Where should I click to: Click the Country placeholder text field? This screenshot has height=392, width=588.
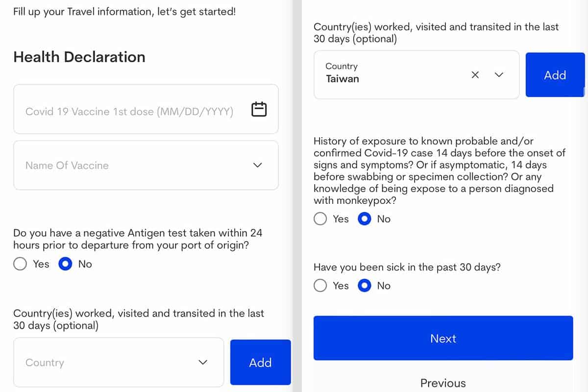tap(98, 363)
